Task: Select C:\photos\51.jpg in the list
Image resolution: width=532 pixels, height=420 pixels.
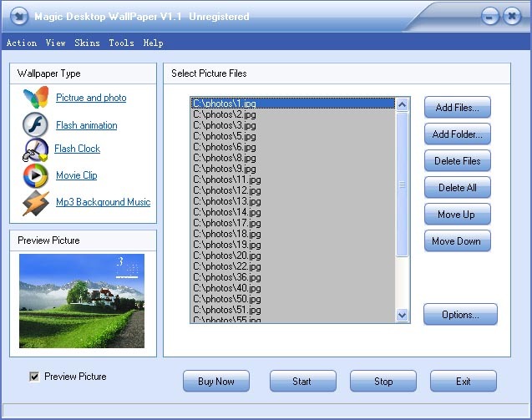Action: click(293, 310)
